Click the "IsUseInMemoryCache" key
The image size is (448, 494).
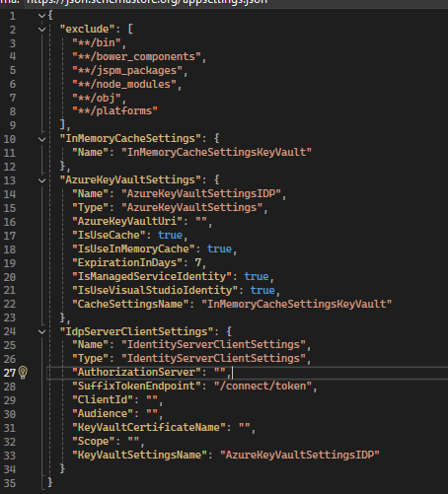click(x=133, y=248)
